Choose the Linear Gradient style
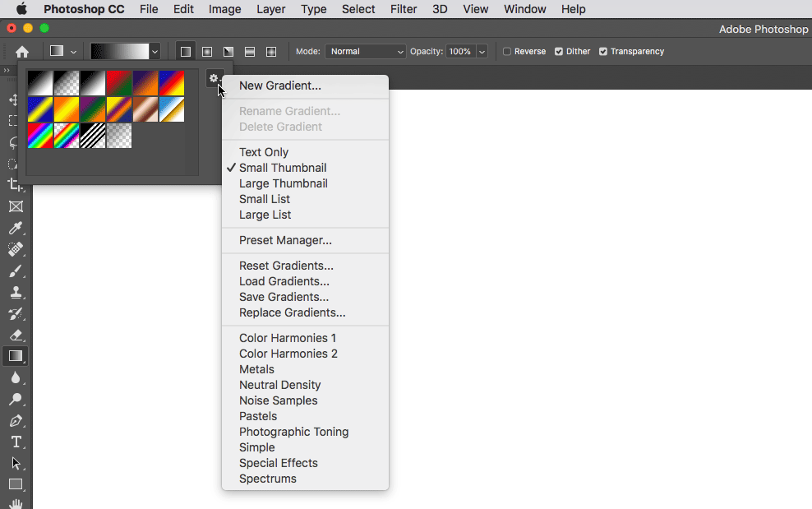Viewport: 812px width, 509px height. [186, 51]
